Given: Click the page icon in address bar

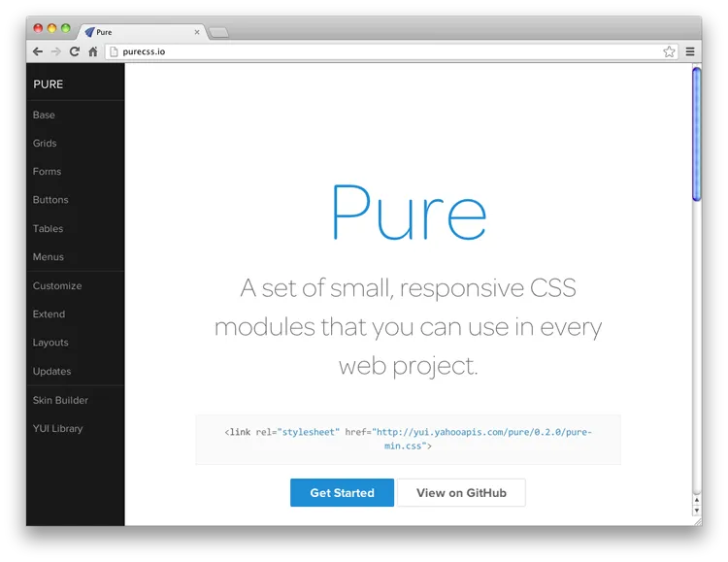Looking at the screenshot, I should pyautogui.click(x=114, y=51).
